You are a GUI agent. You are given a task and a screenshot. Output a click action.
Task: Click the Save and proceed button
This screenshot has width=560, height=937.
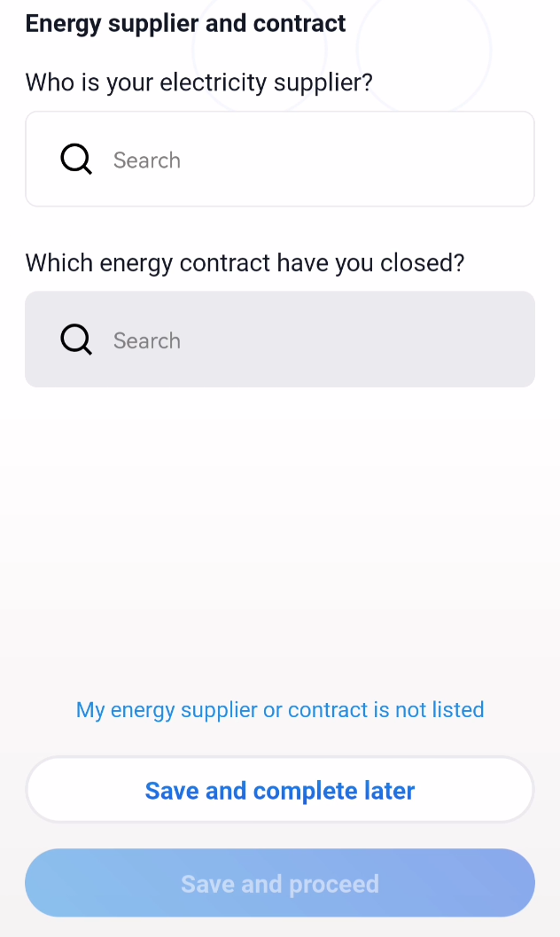pyautogui.click(x=279, y=883)
